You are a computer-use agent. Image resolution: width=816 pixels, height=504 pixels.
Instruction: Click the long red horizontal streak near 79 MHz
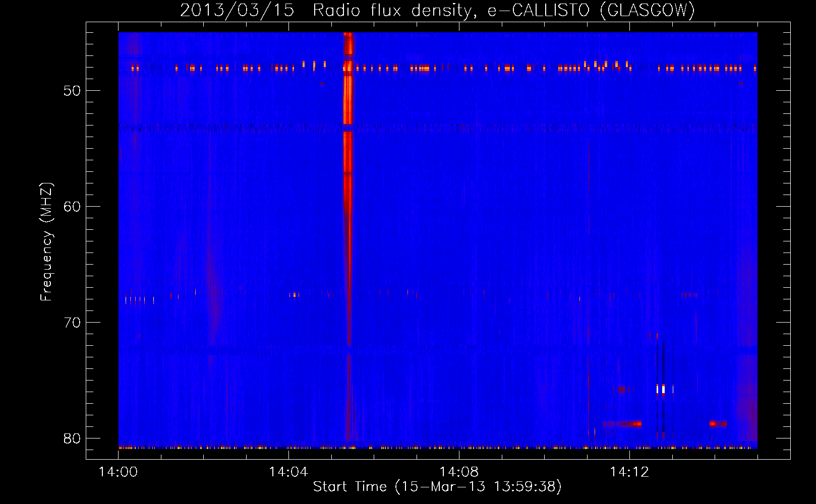[x=622, y=424]
